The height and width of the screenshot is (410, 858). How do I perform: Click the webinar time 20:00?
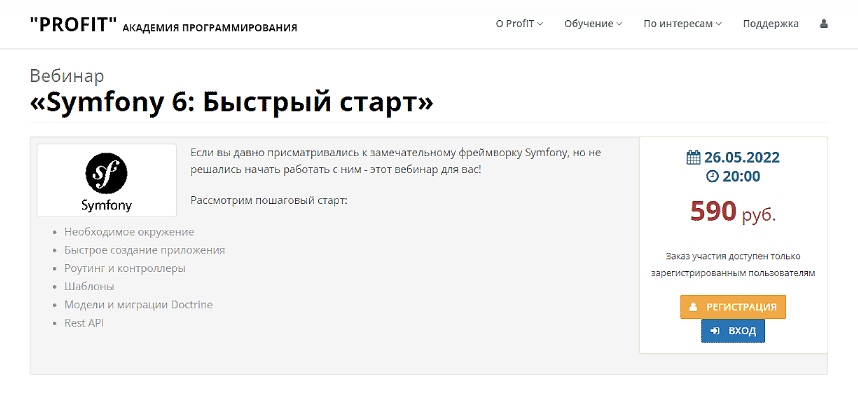coord(741,176)
